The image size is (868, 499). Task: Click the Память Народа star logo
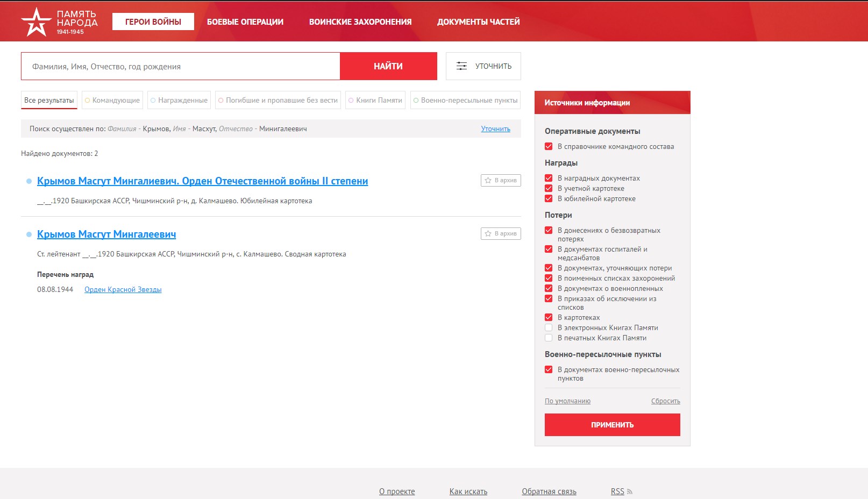[37, 22]
